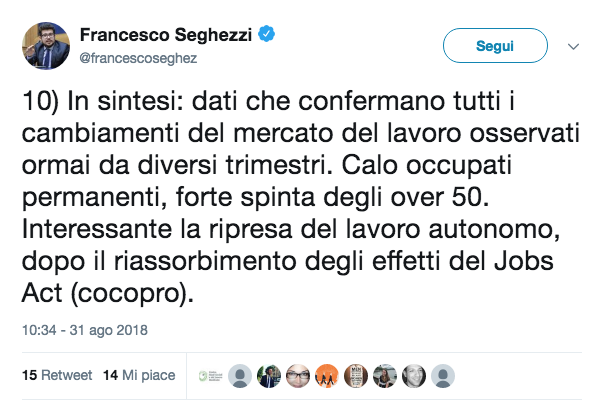Click the tweet text starting with '10) In sintesi'
The image size is (610, 402).
(x=301, y=197)
